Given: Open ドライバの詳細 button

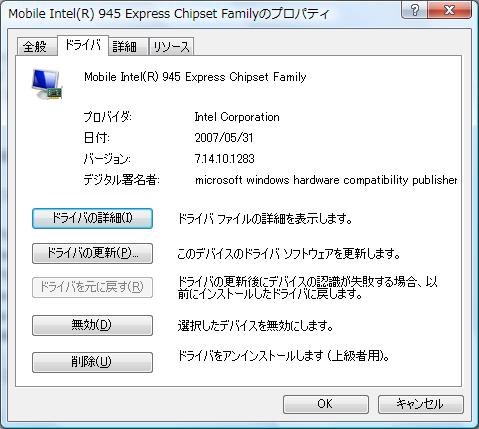Looking at the screenshot, I should point(92,218).
